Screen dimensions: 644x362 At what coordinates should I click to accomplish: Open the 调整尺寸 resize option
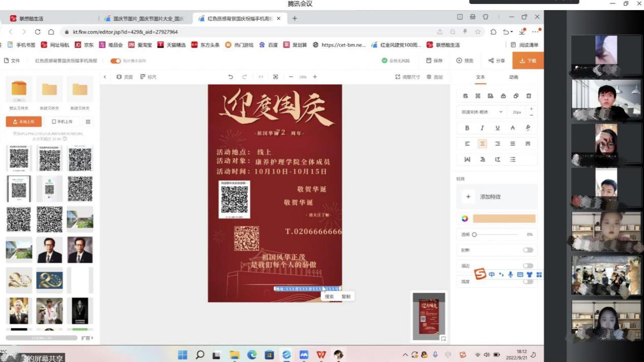408,77
